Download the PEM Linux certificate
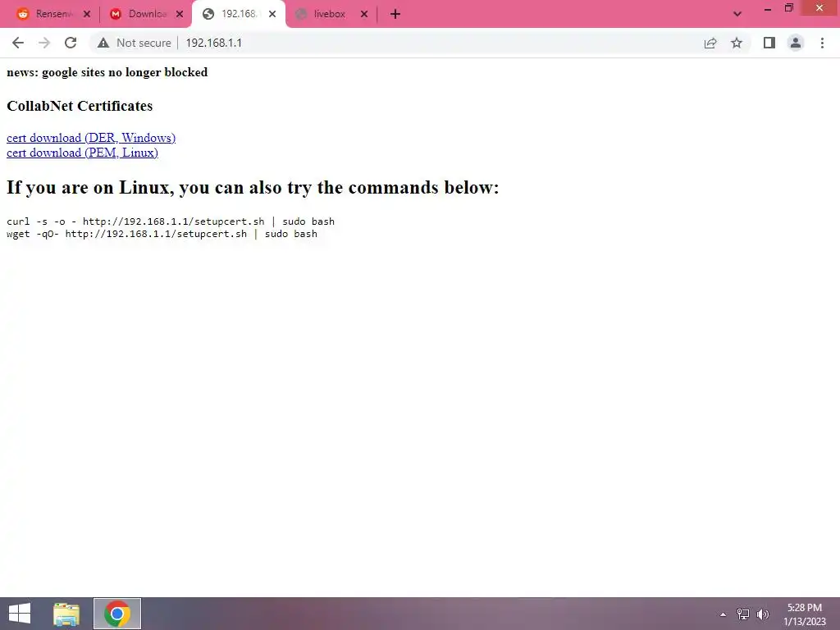840x630 pixels. 83,153
